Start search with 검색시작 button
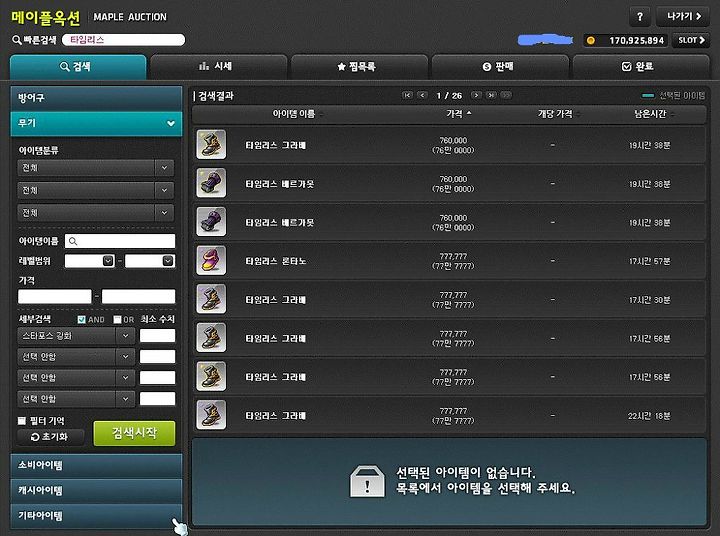 (x=135, y=433)
